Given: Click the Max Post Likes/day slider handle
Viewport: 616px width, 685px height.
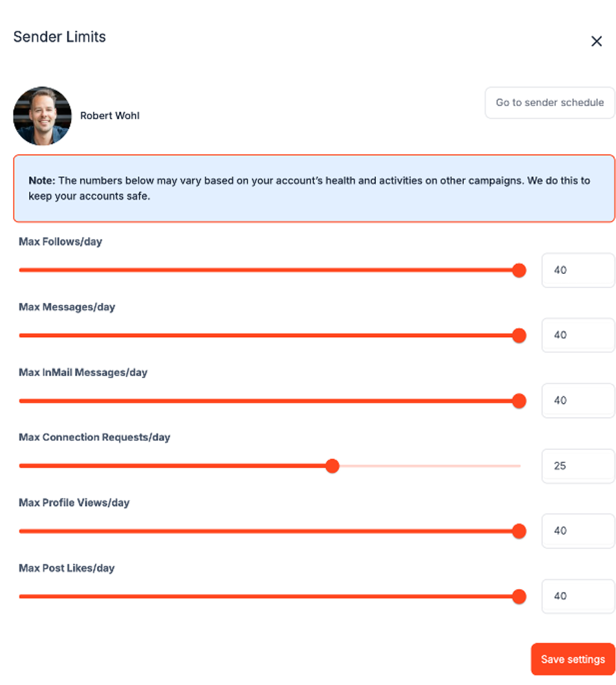Looking at the screenshot, I should click(x=519, y=597).
